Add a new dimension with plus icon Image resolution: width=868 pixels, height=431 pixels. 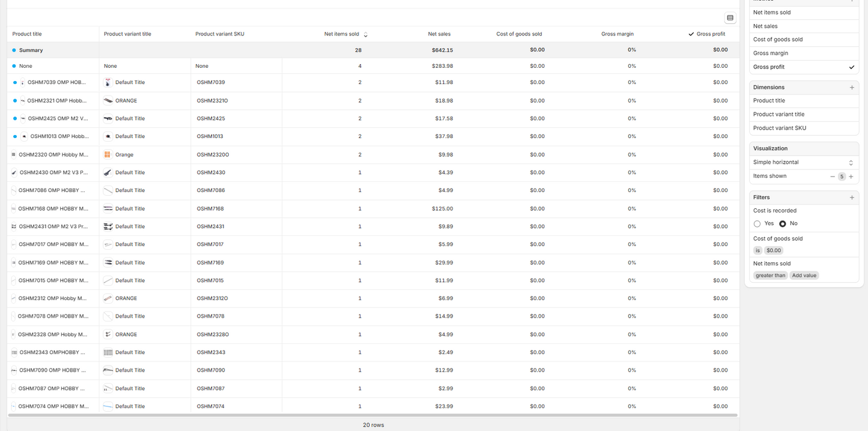(x=851, y=88)
